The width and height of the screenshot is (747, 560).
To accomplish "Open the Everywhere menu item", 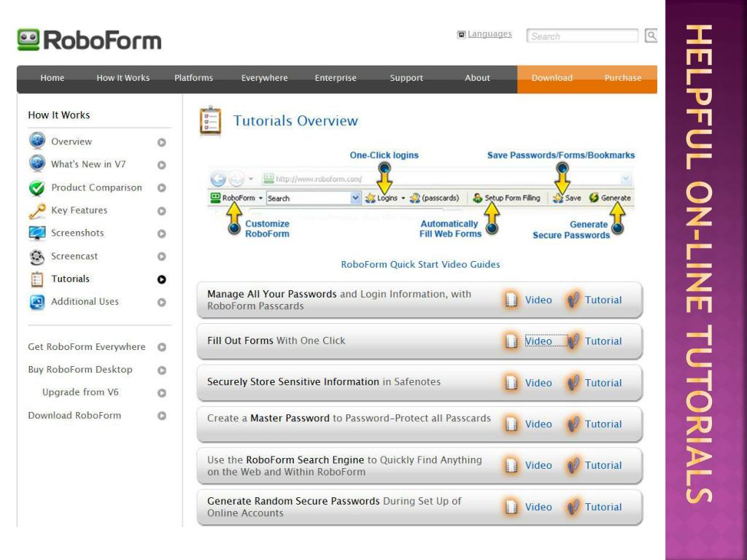I will [264, 77].
